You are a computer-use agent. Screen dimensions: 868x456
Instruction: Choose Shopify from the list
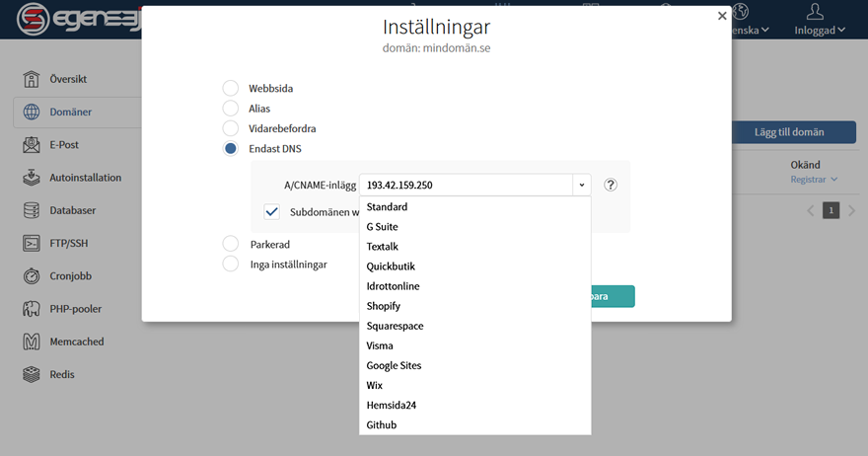point(475,306)
